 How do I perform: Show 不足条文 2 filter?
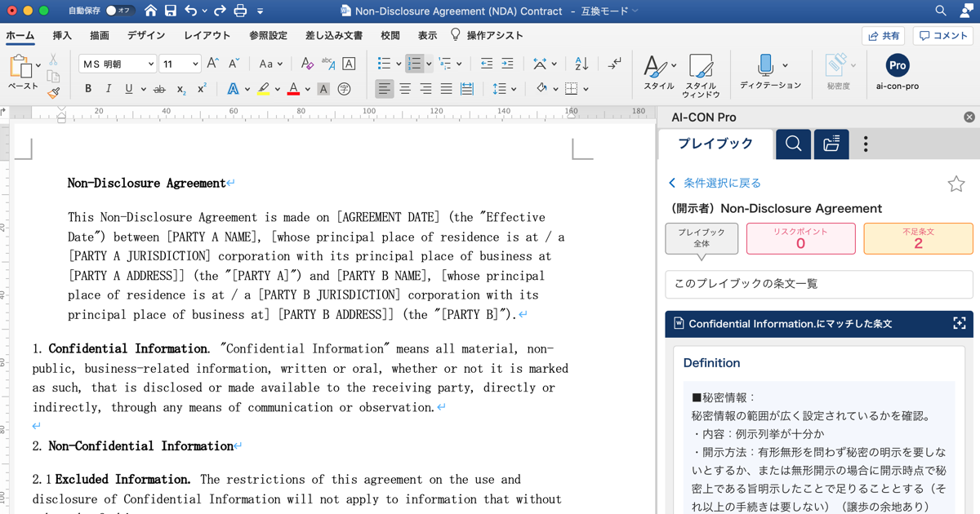(x=918, y=238)
